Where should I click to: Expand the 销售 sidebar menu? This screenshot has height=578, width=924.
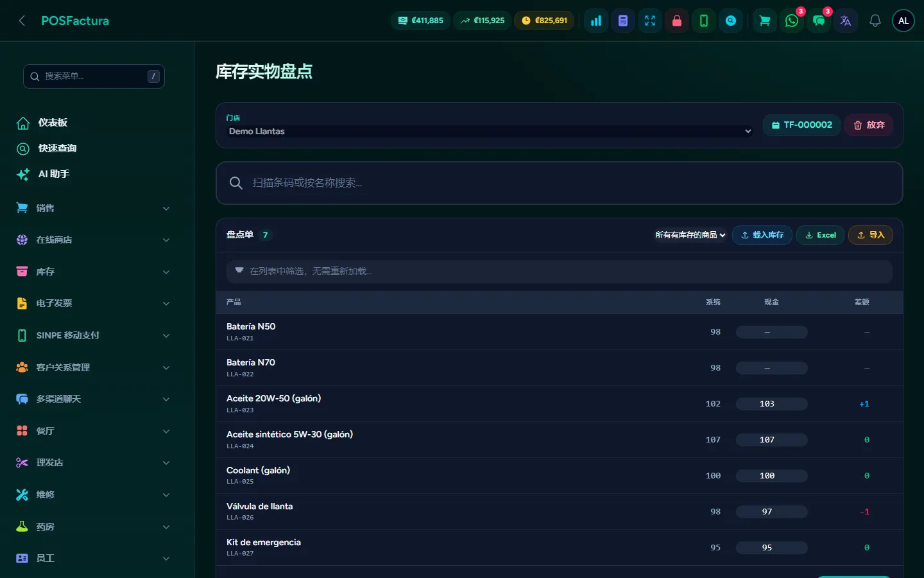[93, 208]
